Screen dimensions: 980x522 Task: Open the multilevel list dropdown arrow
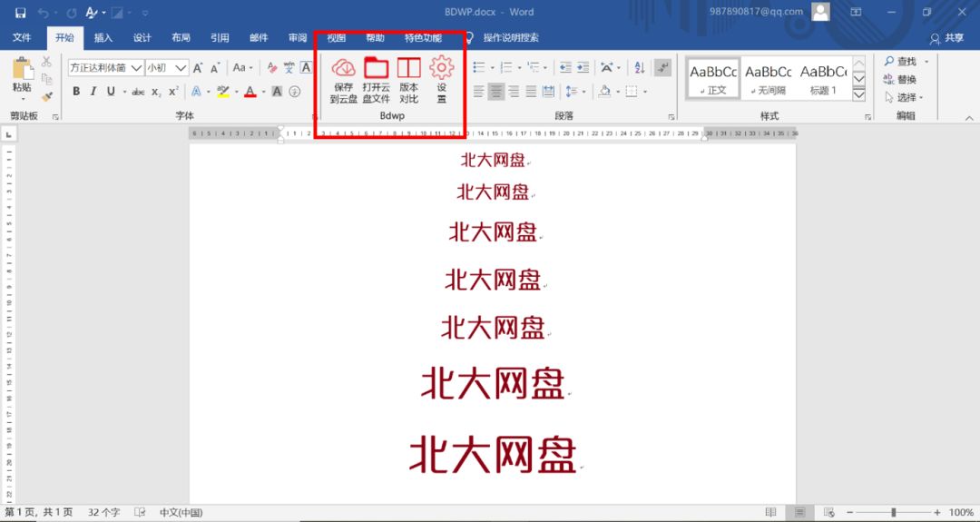(545, 67)
